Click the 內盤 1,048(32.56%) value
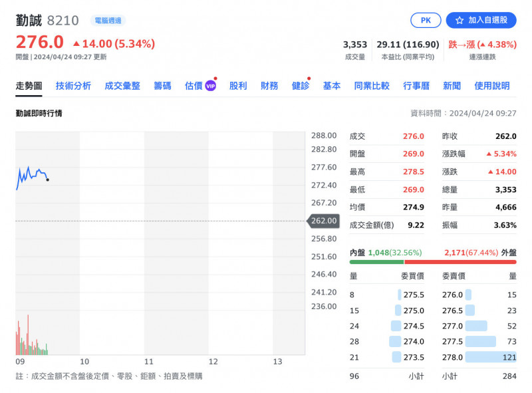Viewport: 532px width, 393px height. 395,253
